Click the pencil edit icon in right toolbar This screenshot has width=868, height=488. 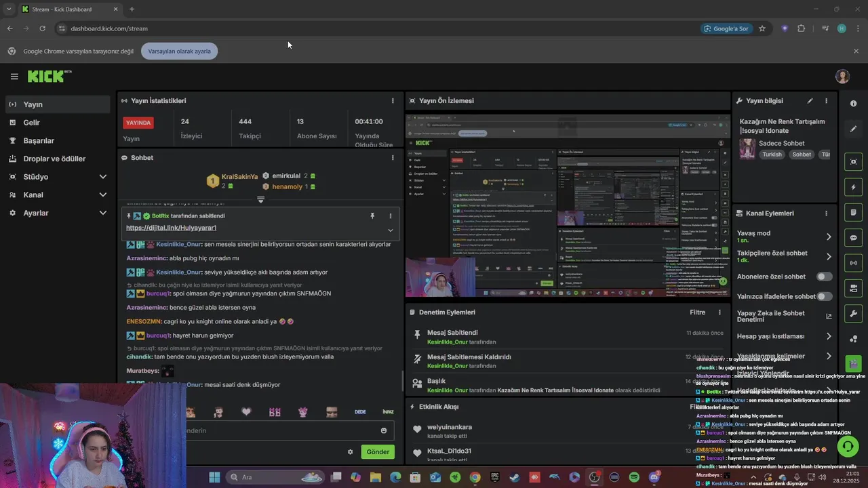[x=853, y=129]
